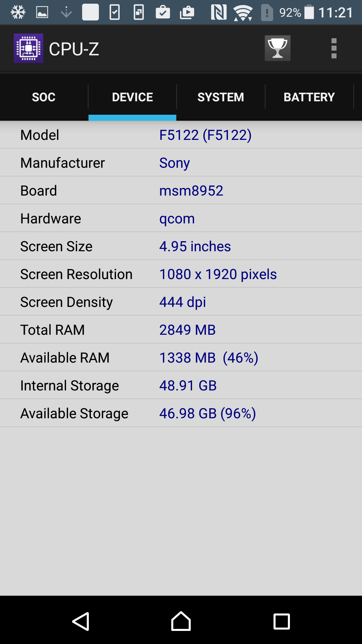Select the Available Storage row
This screenshot has width=362, height=644.
coord(181,413)
